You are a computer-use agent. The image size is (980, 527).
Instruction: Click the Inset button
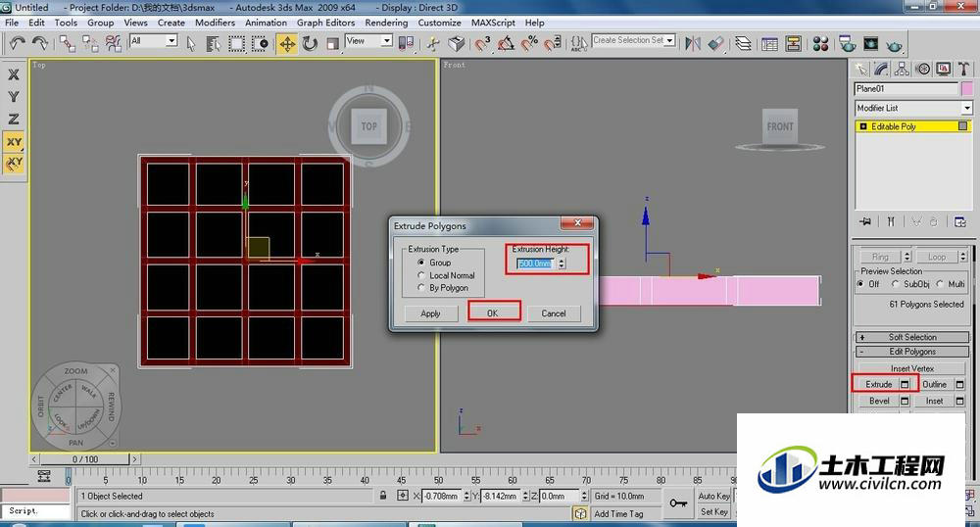click(934, 401)
